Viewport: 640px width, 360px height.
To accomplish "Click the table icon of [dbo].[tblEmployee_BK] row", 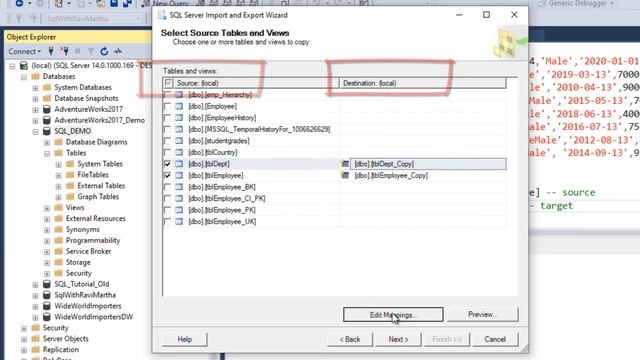I will tap(179, 187).
